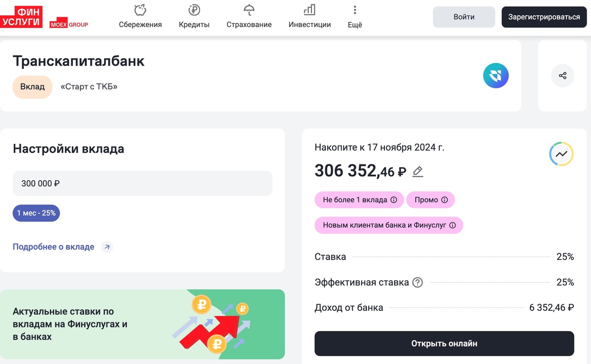Click the Войти button

click(463, 16)
